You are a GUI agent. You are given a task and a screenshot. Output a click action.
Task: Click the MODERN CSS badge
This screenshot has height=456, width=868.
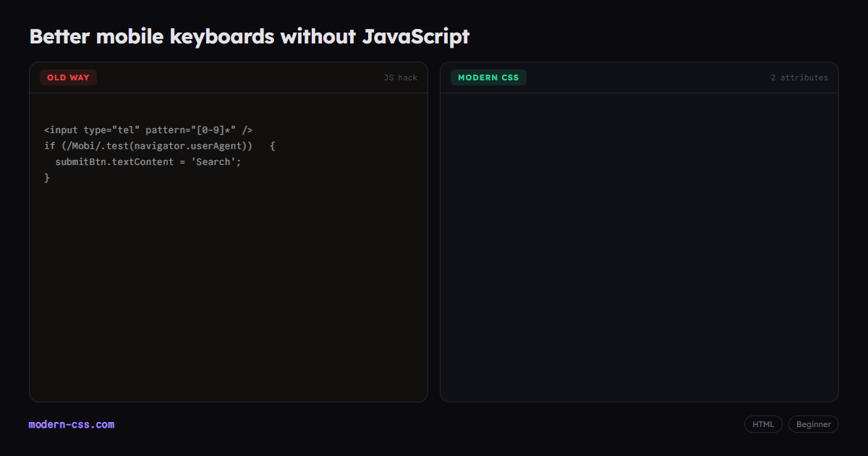pos(488,77)
